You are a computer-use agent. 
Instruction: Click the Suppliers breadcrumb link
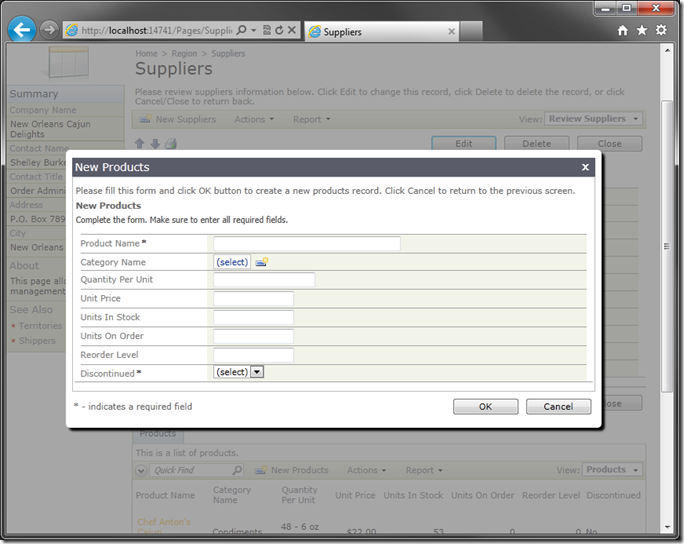(228, 53)
